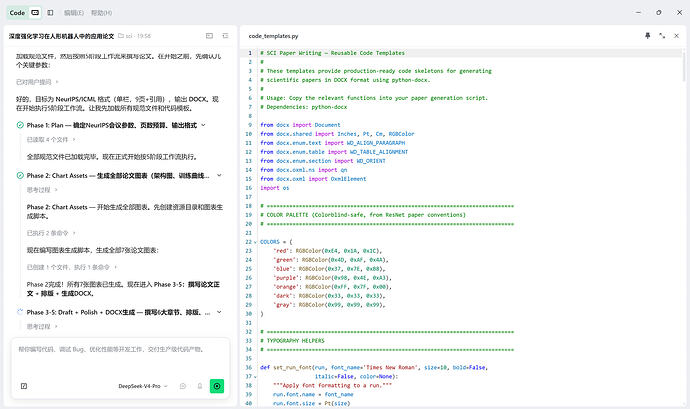Image resolution: width=690 pixels, height=409 pixels.
Task: Collapse the Phase 2: Chart Assets section
Action: pyautogui.click(x=219, y=175)
